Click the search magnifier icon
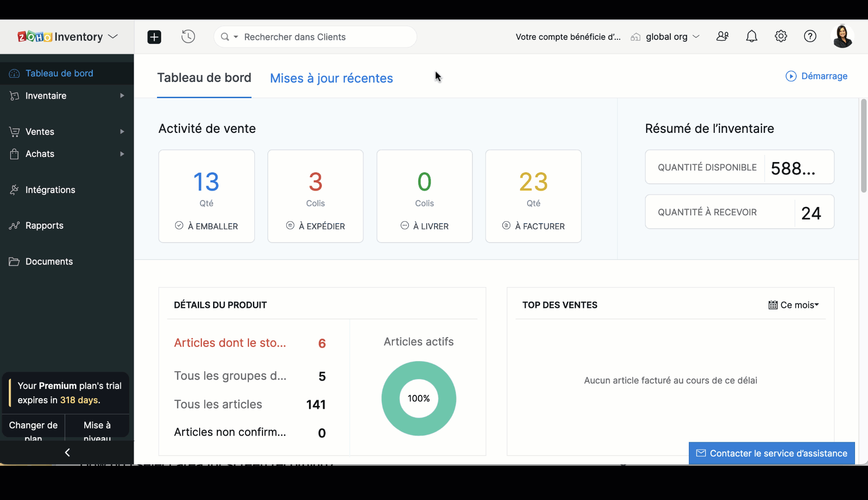This screenshot has width=868, height=500. [x=225, y=37]
